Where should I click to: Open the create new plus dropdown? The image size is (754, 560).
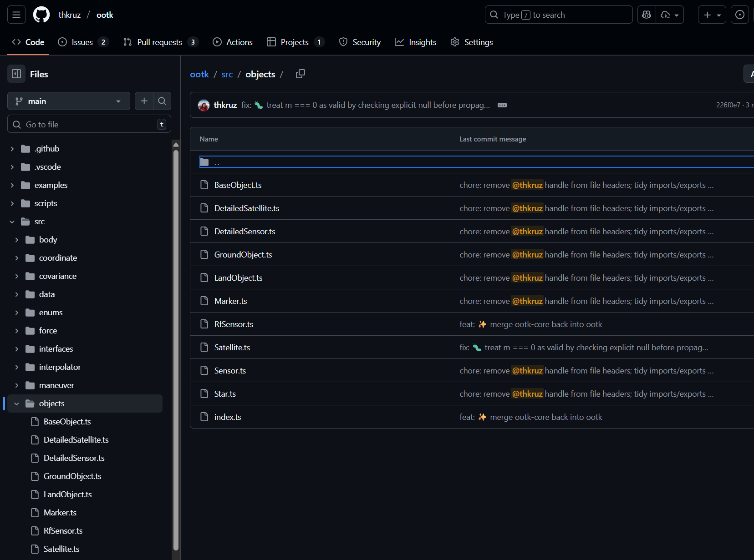point(712,15)
